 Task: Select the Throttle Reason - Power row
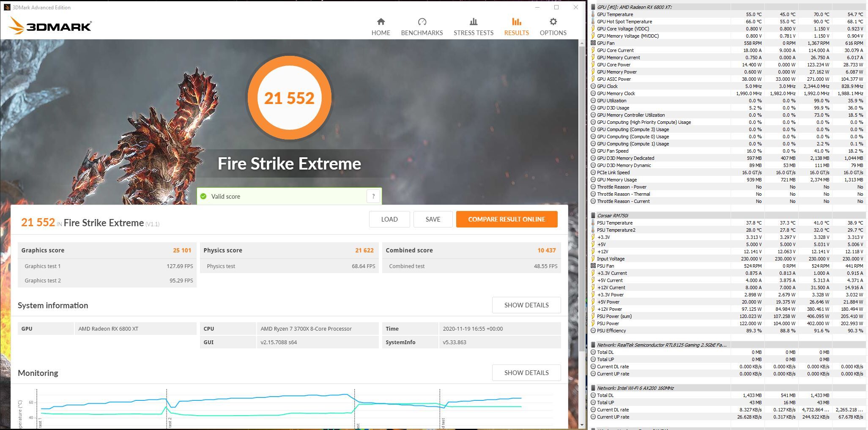click(727, 187)
